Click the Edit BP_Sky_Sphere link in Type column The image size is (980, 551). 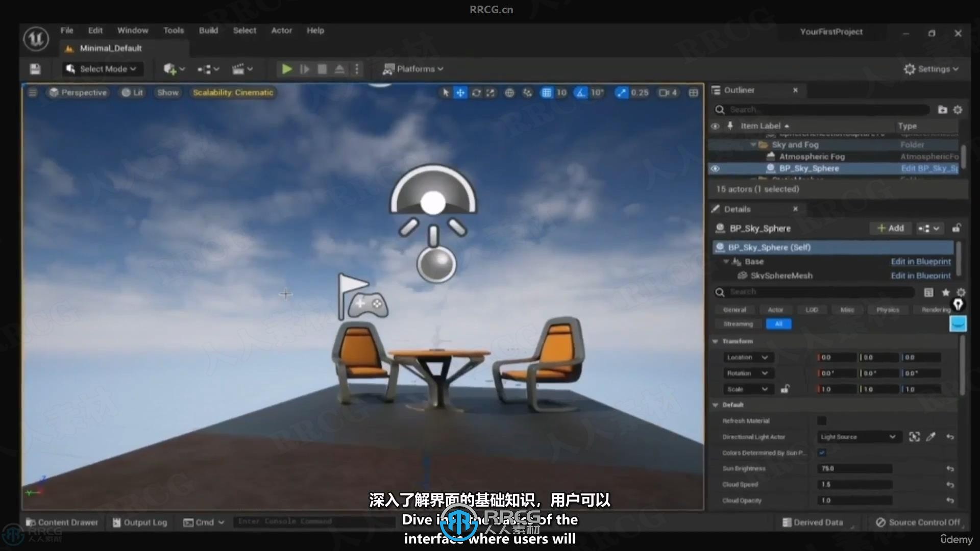929,168
